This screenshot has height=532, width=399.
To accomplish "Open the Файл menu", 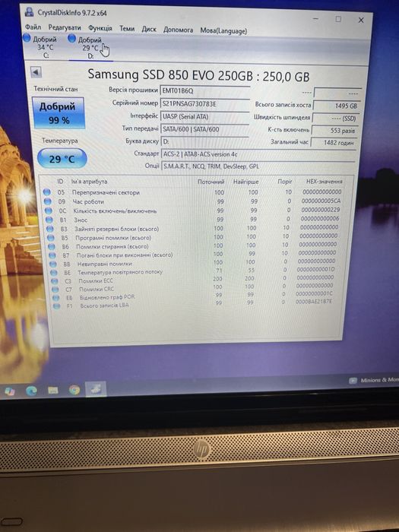I will pos(33,27).
